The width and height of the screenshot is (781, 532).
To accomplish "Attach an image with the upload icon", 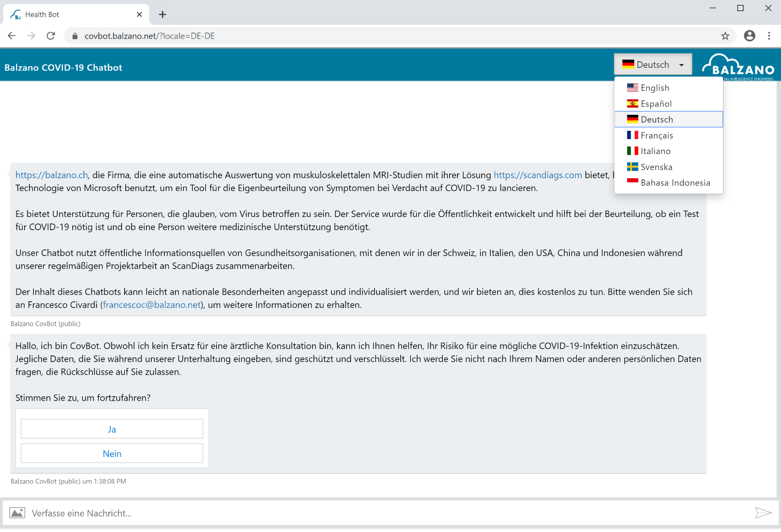I will [17, 513].
